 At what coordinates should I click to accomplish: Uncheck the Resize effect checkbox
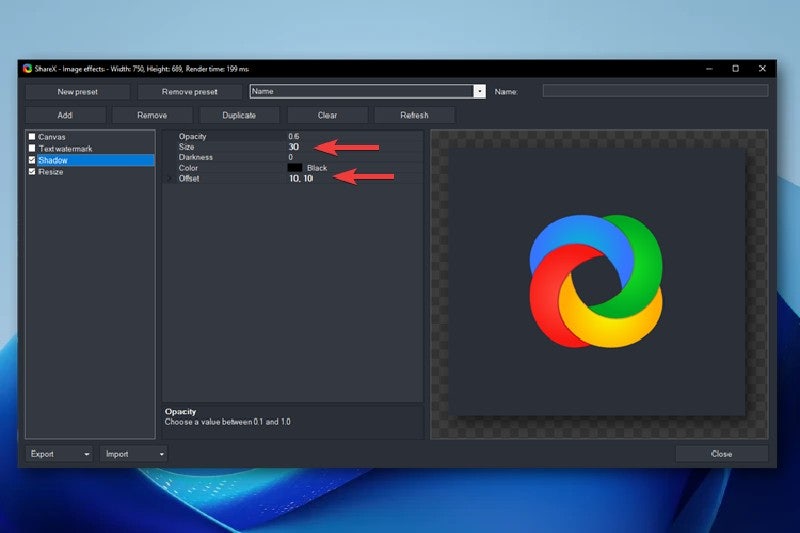tap(32, 172)
